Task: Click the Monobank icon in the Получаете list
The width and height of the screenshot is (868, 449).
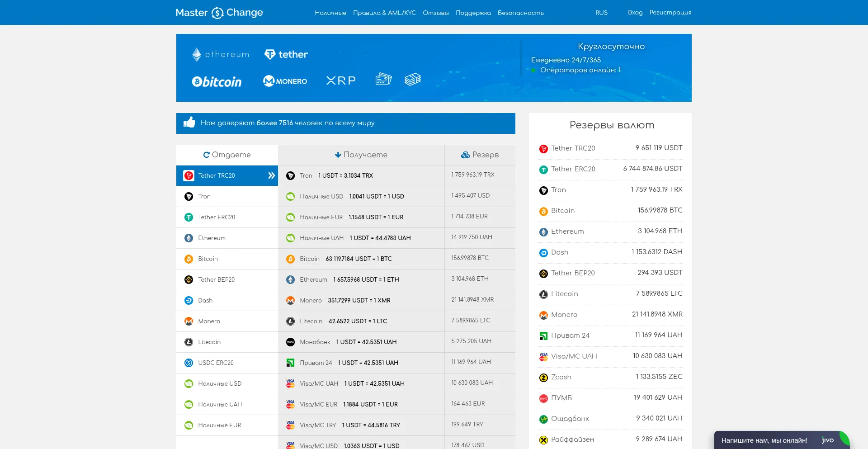Action: tap(290, 342)
